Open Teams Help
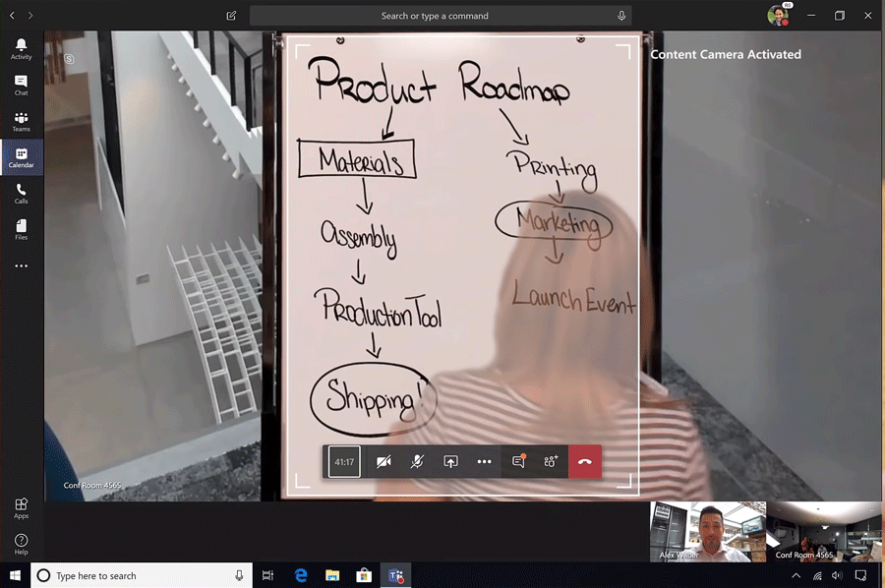The image size is (885, 588). 21,545
